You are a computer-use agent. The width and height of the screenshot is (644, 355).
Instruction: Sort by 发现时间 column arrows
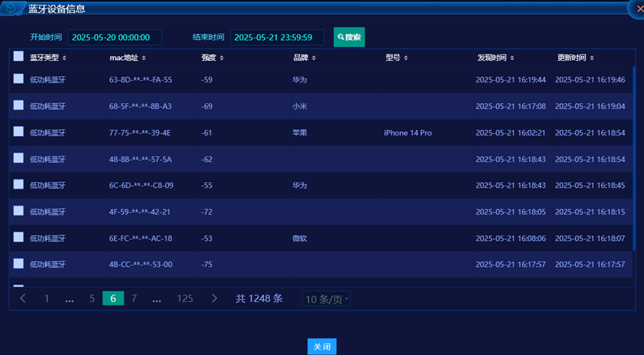coord(512,58)
